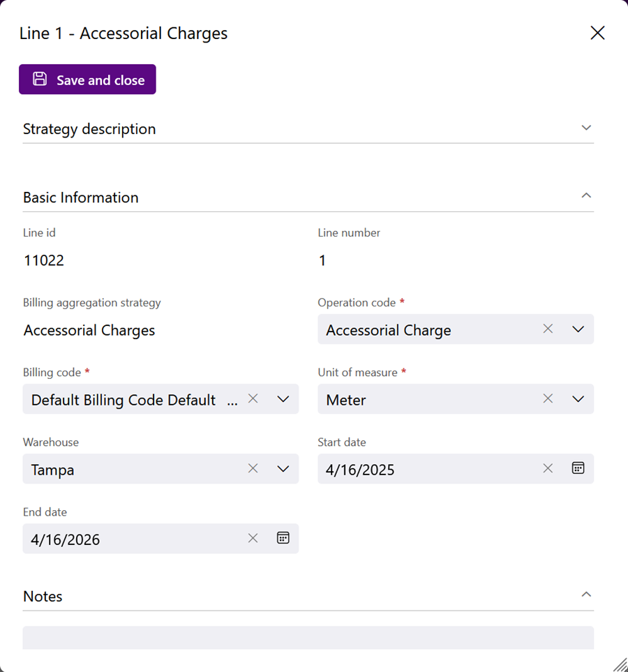Open the Warehouse dropdown list
Screen dimensions: 628x672
(x=283, y=469)
